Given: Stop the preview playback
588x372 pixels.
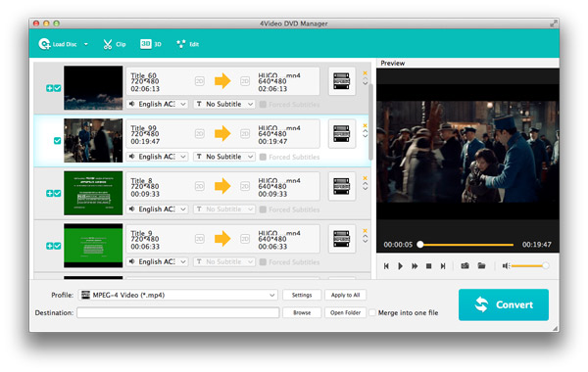Looking at the screenshot, I should coord(428,266).
